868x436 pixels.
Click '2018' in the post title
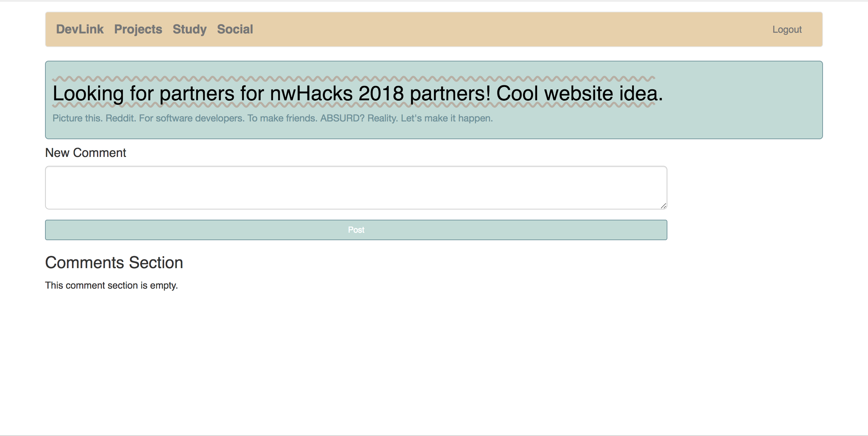381,93
